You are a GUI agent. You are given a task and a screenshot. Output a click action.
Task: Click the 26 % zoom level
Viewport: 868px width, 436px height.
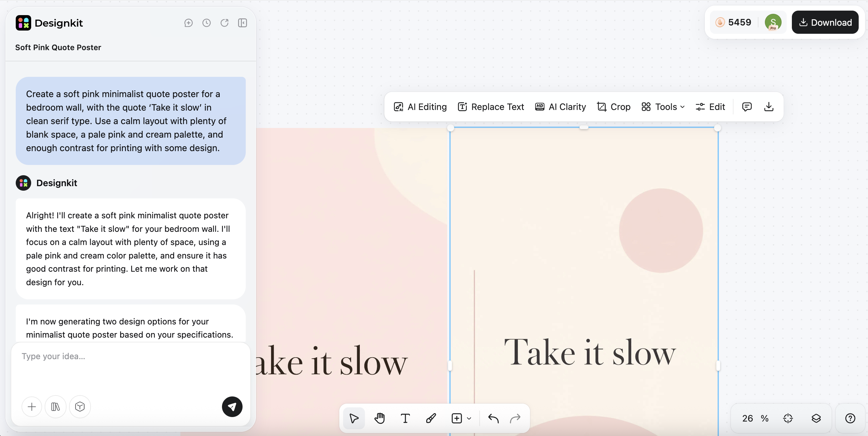755,418
